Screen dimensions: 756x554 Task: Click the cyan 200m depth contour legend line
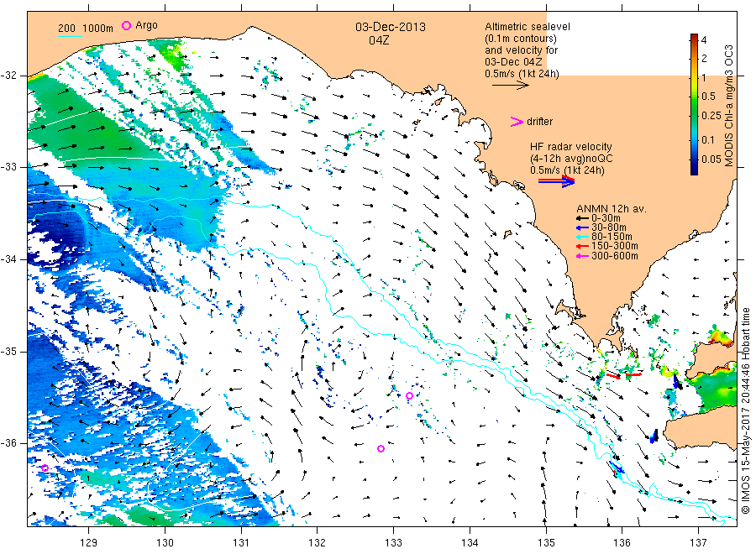point(70,36)
